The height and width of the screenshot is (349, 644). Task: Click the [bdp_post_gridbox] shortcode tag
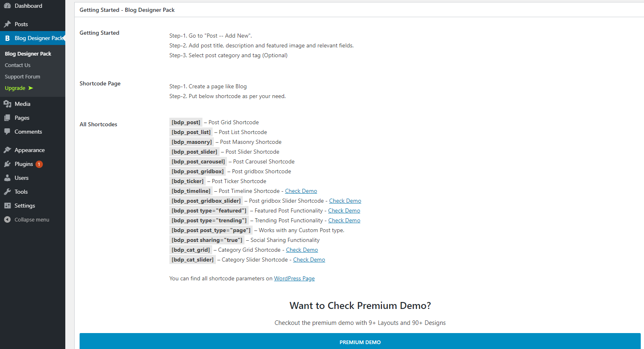click(198, 171)
